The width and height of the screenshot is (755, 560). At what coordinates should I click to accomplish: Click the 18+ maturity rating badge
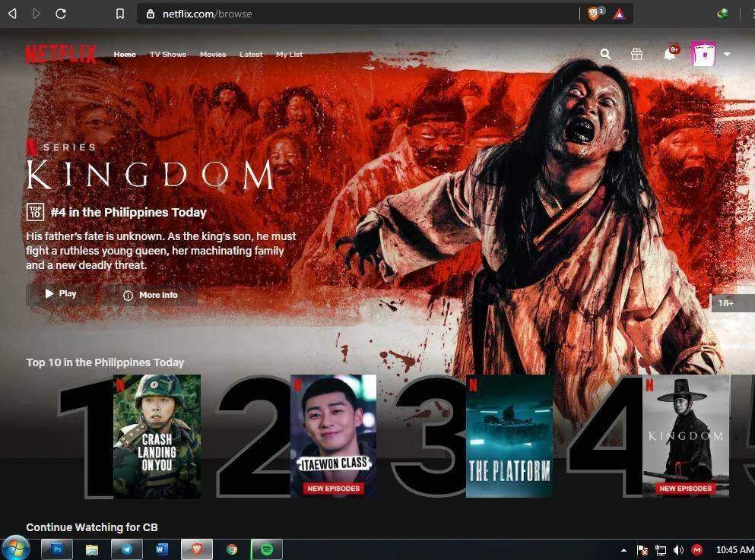click(732, 303)
